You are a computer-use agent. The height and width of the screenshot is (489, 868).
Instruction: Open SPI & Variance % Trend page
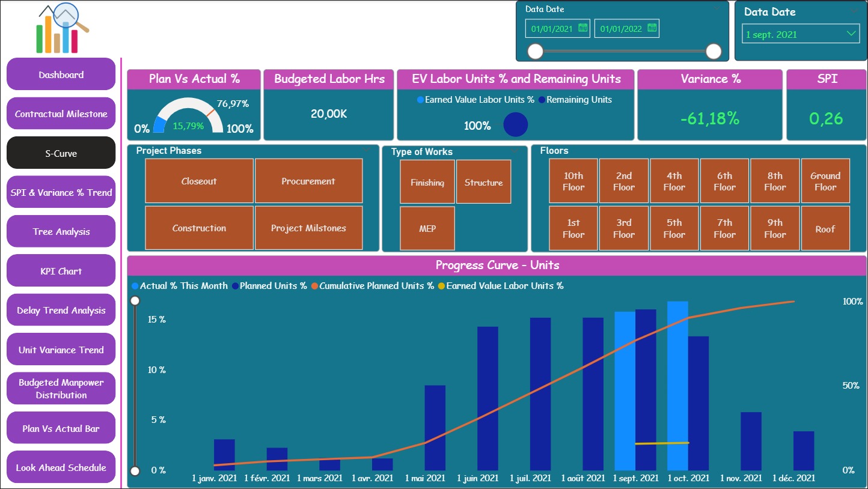pos(61,192)
